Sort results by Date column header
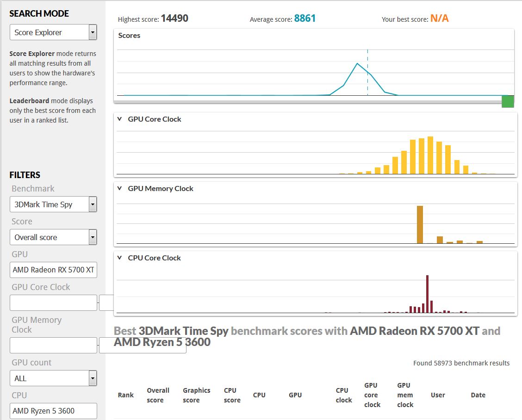Screen dimensions: 522x420 pyautogui.click(x=478, y=395)
